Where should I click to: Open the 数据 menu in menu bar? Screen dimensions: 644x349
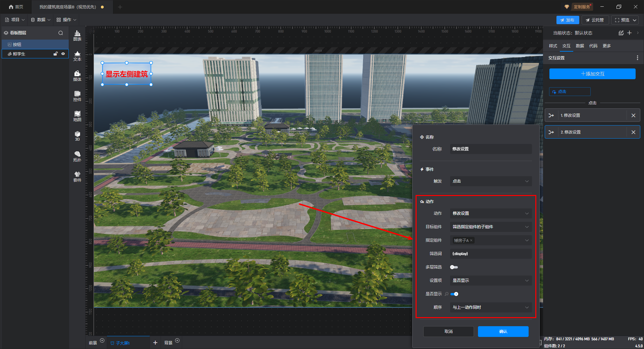click(x=41, y=20)
